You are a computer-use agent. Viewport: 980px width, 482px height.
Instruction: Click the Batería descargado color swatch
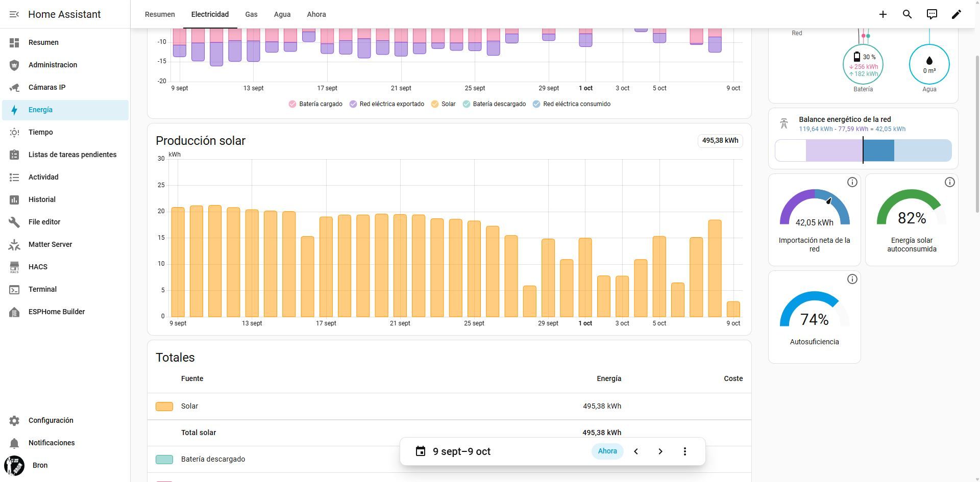point(164,460)
